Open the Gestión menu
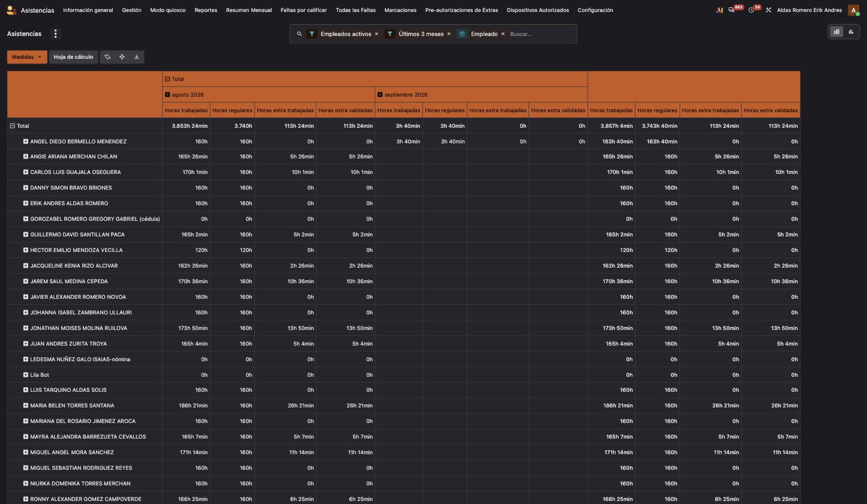This screenshot has height=504, width=867. (x=131, y=10)
